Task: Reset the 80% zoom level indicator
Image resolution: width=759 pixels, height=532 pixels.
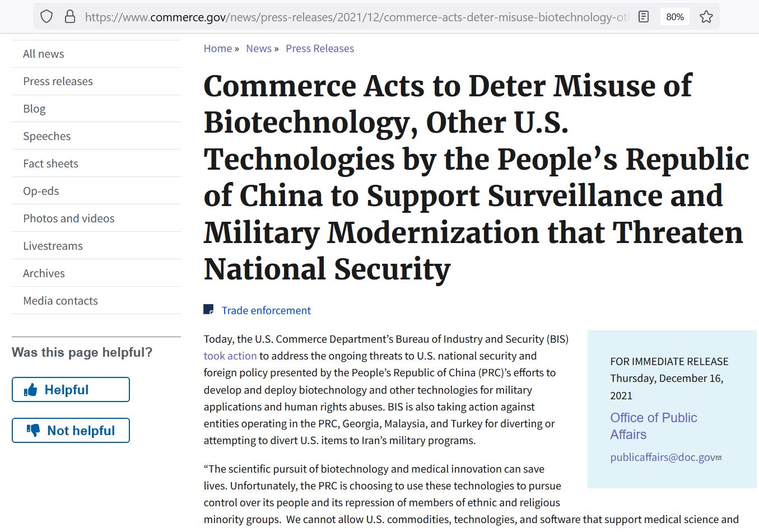Action: click(x=675, y=17)
